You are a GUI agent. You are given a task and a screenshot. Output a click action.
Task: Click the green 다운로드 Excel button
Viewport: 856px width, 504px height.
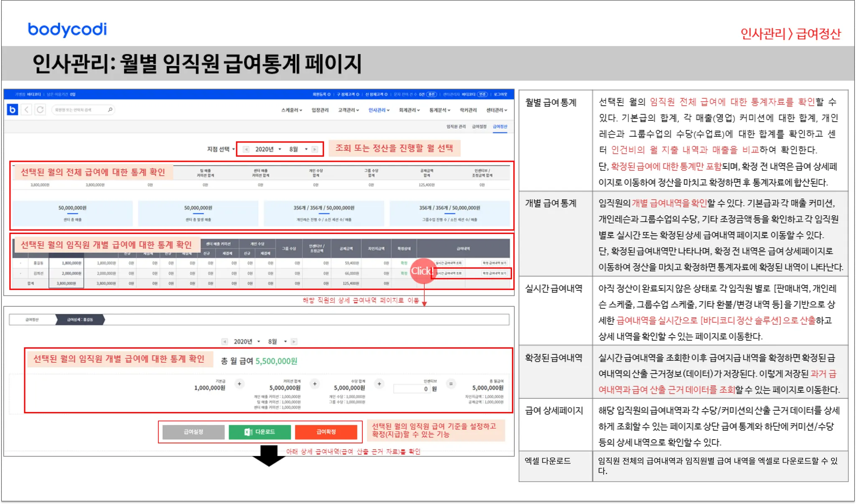(x=260, y=432)
